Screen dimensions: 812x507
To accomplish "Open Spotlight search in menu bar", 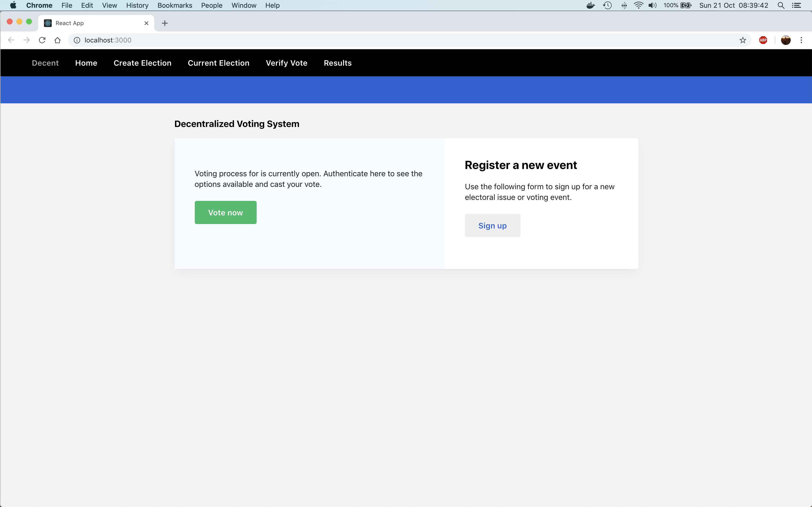I will pyautogui.click(x=781, y=5).
